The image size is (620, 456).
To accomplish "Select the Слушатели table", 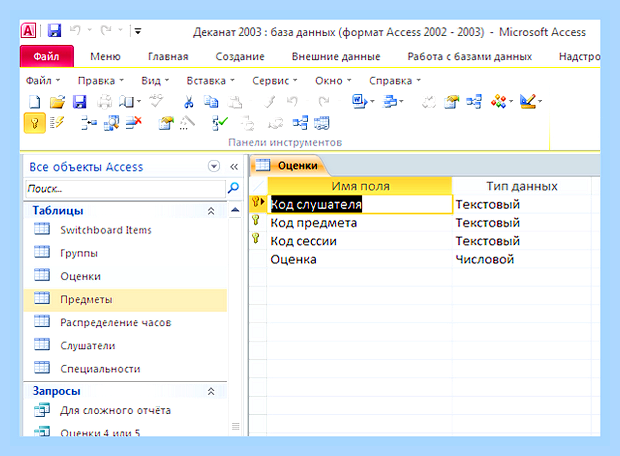I will pyautogui.click(x=125, y=346).
